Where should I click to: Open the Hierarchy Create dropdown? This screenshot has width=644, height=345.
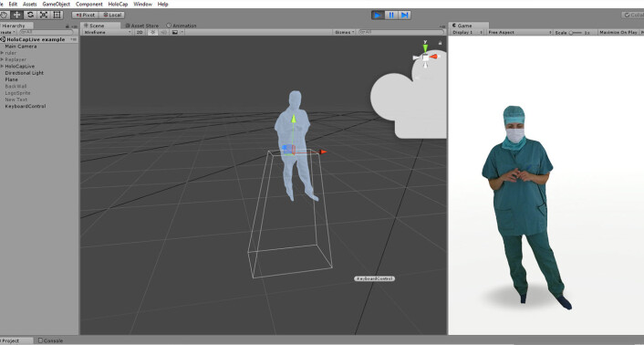pyautogui.click(x=7, y=32)
